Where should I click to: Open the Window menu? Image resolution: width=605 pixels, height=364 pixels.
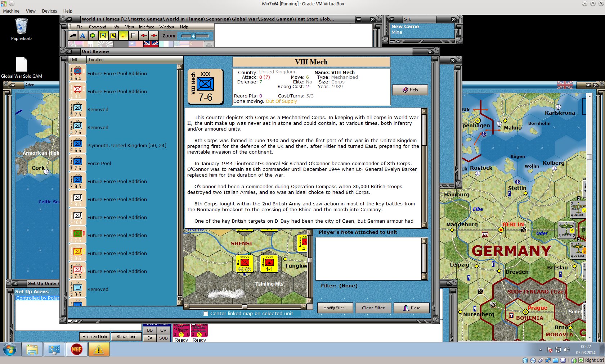pyautogui.click(x=167, y=27)
